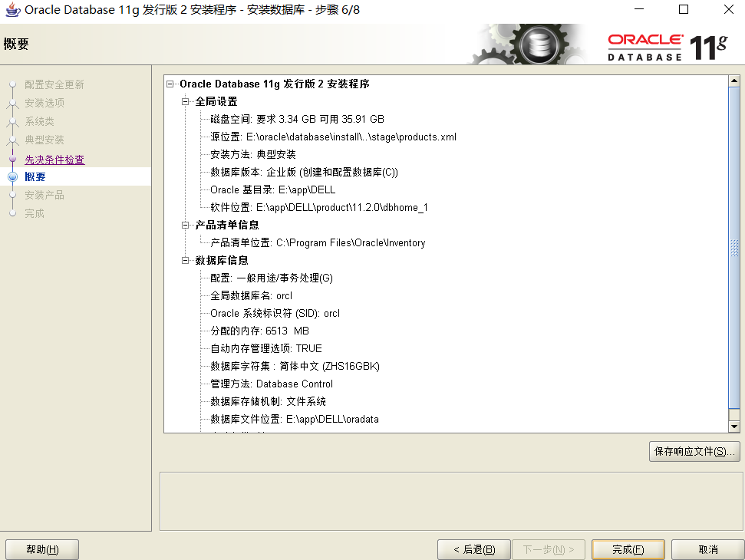745x560 pixels.
Task: Select the 数据库字符集 tree entry
Action: (x=295, y=366)
